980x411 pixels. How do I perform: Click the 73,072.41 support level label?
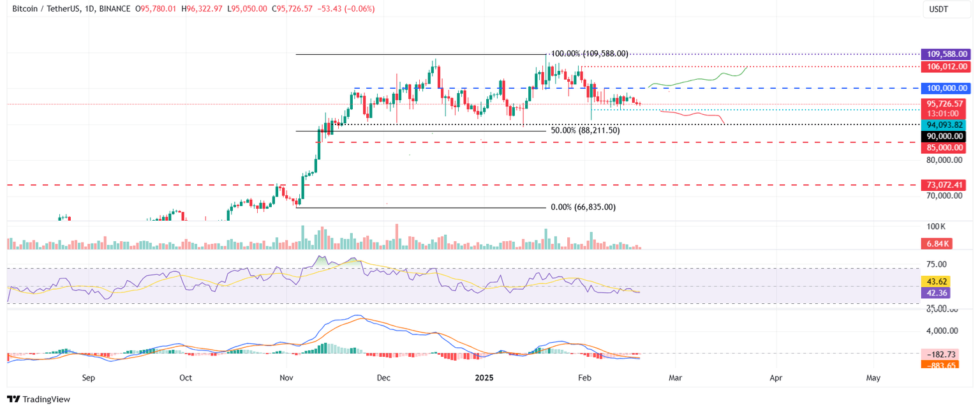[x=945, y=185]
